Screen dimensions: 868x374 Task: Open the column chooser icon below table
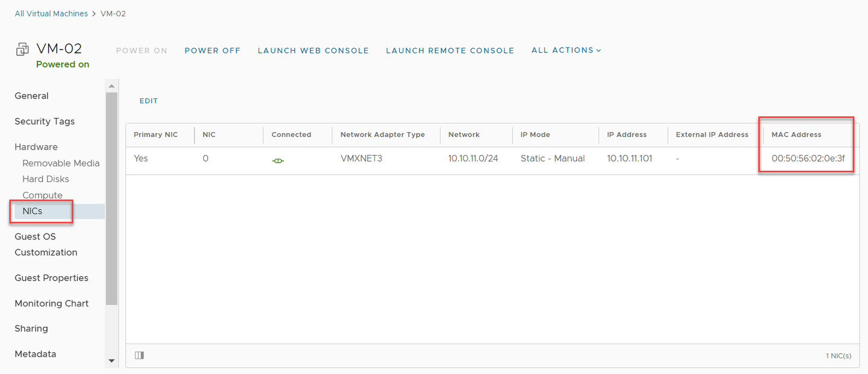click(139, 355)
